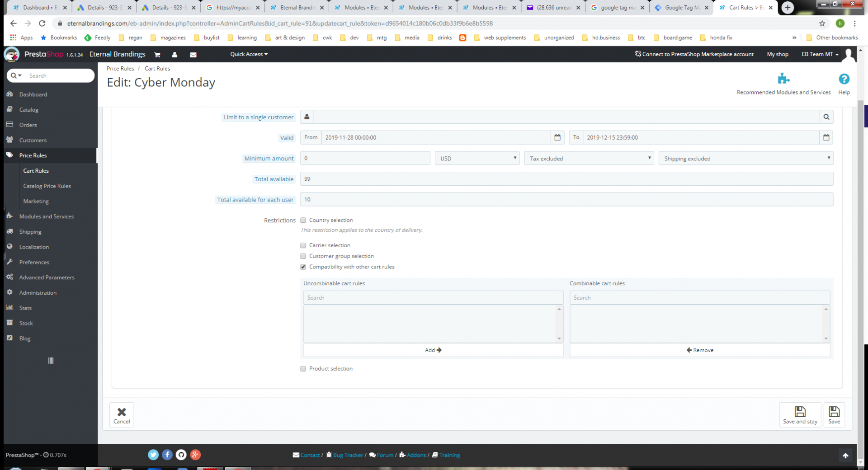Click the Facebook icon in footer
Image resolution: width=868 pixels, height=470 pixels.
tap(167, 455)
